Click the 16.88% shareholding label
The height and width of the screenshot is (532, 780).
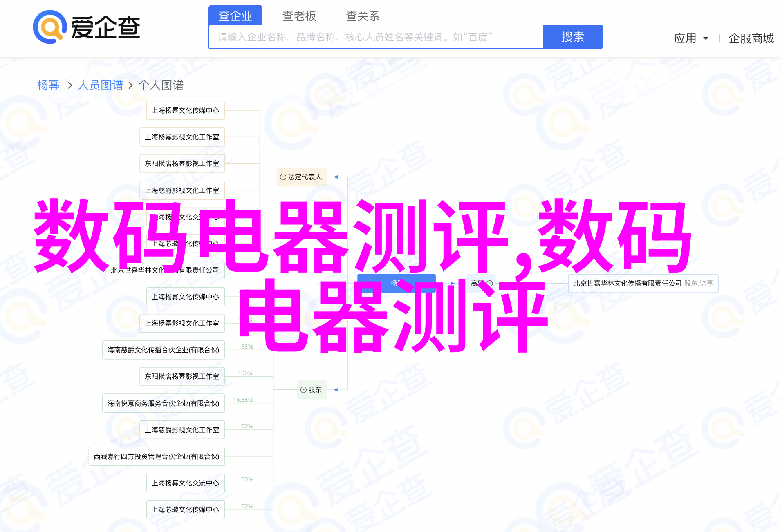pyautogui.click(x=243, y=400)
